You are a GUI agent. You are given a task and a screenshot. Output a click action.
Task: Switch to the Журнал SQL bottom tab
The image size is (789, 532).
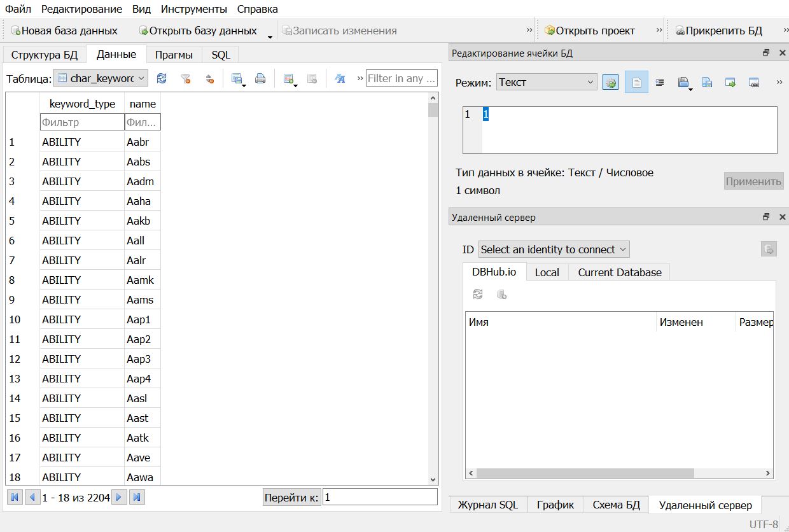pos(488,505)
